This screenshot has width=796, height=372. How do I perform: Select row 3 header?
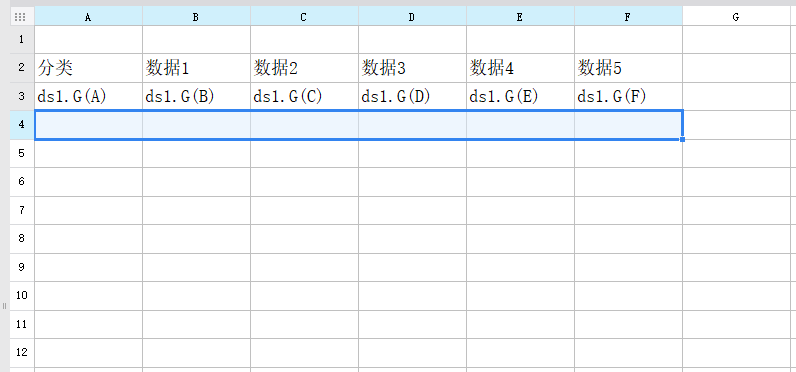(22, 96)
